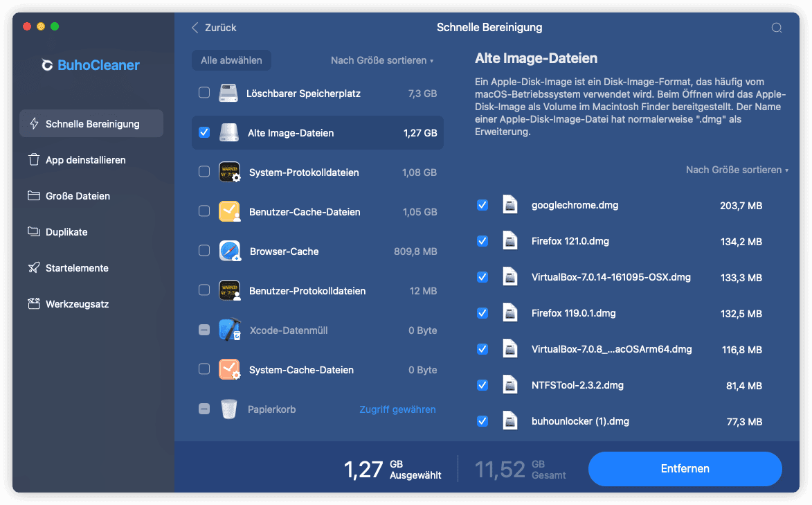Click the Papierkorb trash can icon

[x=228, y=409]
